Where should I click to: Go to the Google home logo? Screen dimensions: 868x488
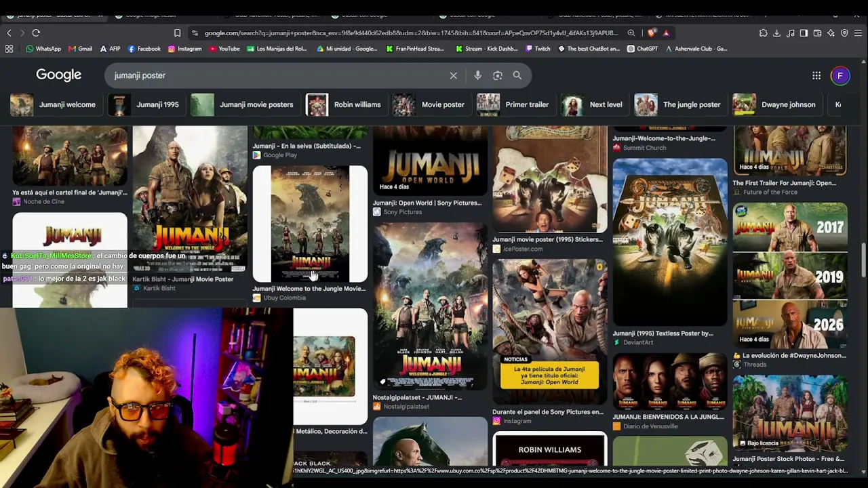(x=58, y=75)
